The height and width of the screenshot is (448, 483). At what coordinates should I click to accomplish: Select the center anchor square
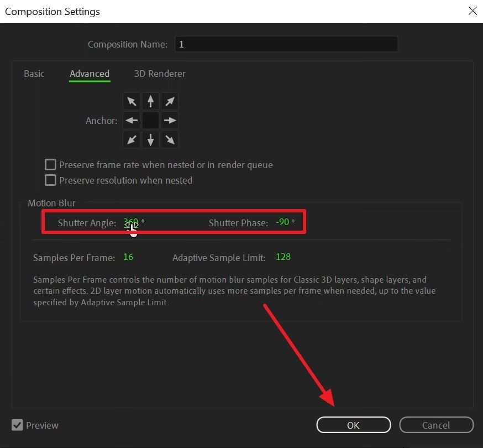click(x=150, y=121)
